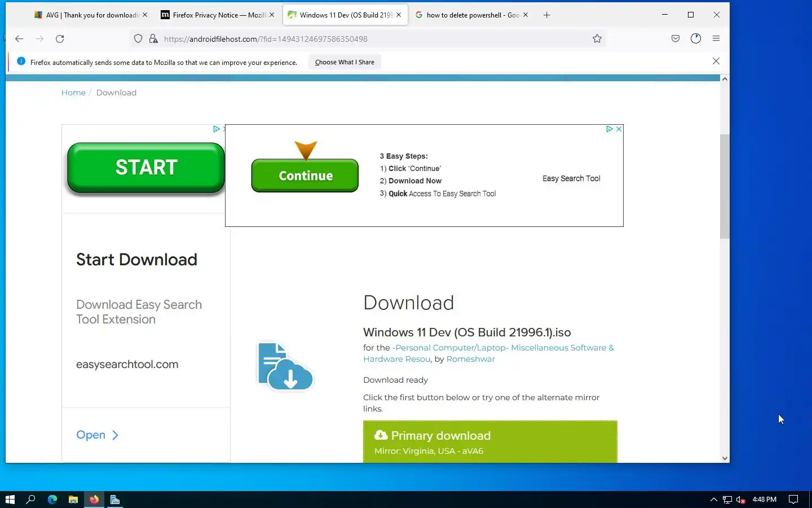Close the Firefox Privacy Notice tab
Image resolution: width=812 pixels, height=508 pixels.
coord(272,15)
